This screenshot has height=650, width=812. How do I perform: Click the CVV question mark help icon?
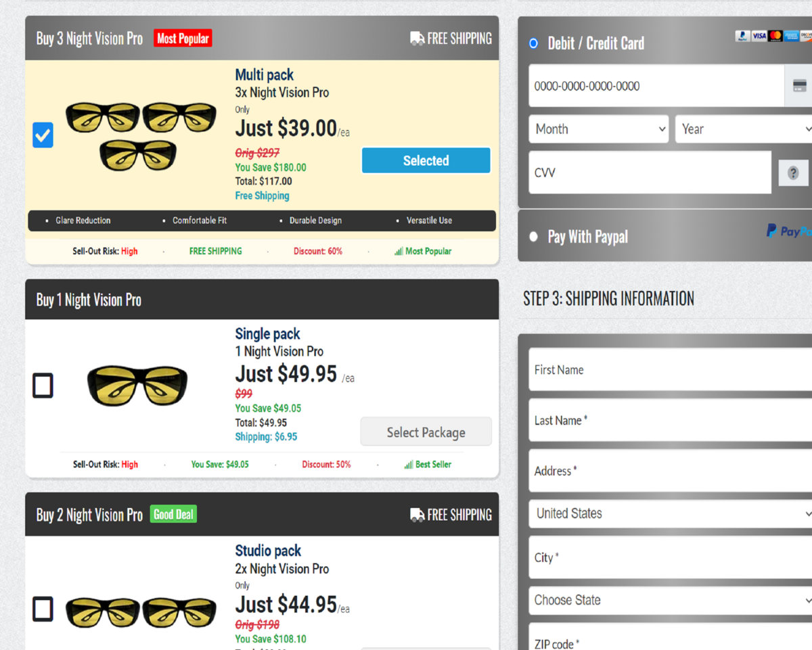coord(793,172)
